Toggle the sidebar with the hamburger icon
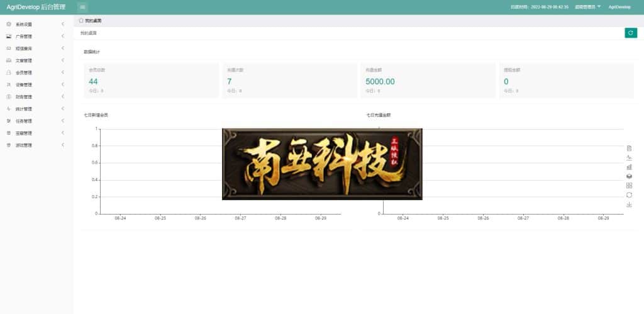This screenshot has width=644, height=314. pyautogui.click(x=82, y=6)
